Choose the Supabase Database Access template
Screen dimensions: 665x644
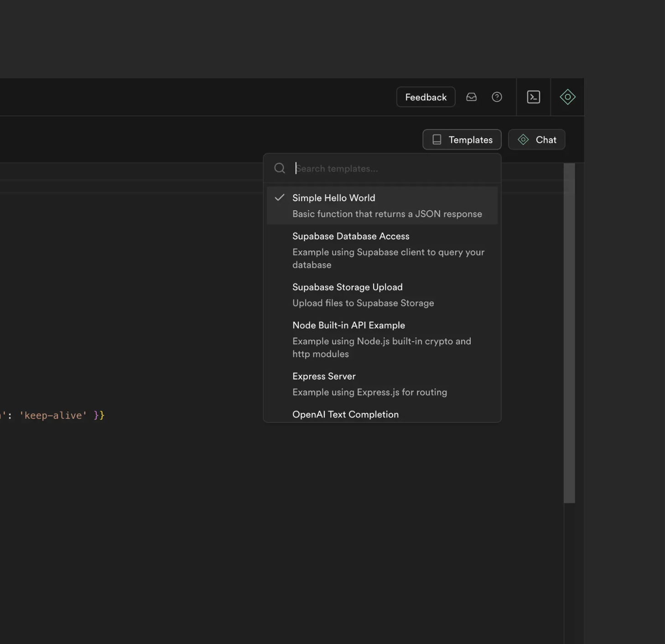point(382,250)
